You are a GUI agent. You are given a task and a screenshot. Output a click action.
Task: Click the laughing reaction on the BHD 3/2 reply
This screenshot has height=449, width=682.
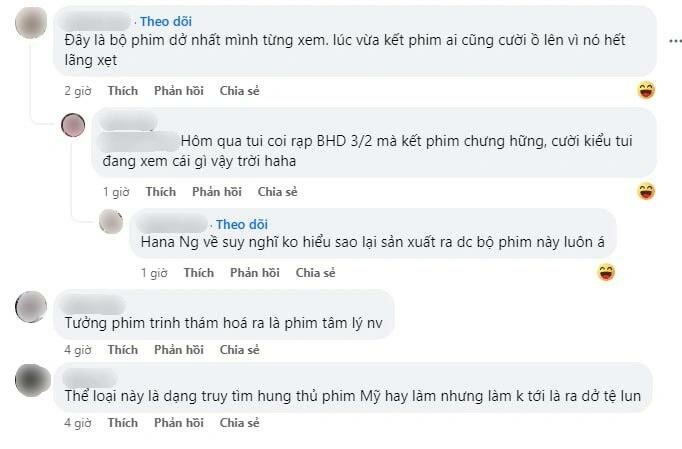click(x=646, y=192)
